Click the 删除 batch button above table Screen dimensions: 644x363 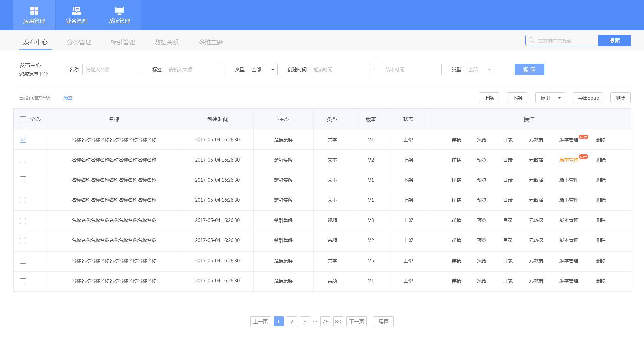click(621, 98)
